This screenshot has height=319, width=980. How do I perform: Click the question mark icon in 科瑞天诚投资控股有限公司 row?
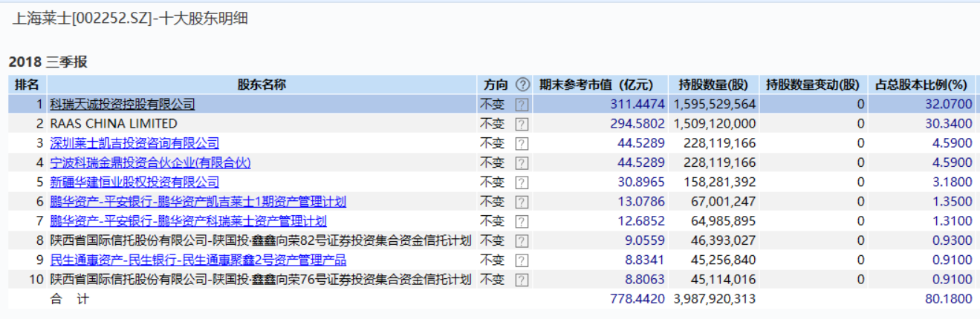[522, 105]
